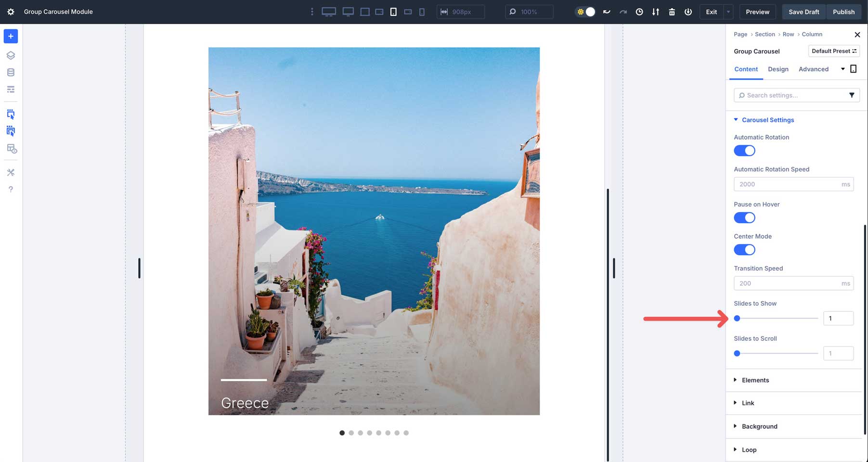Click the Slides to Show slider handle

(x=737, y=318)
